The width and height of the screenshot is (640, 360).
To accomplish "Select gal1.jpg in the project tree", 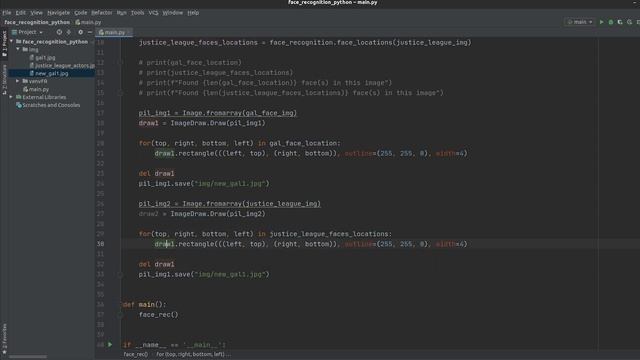I will click(x=45, y=58).
